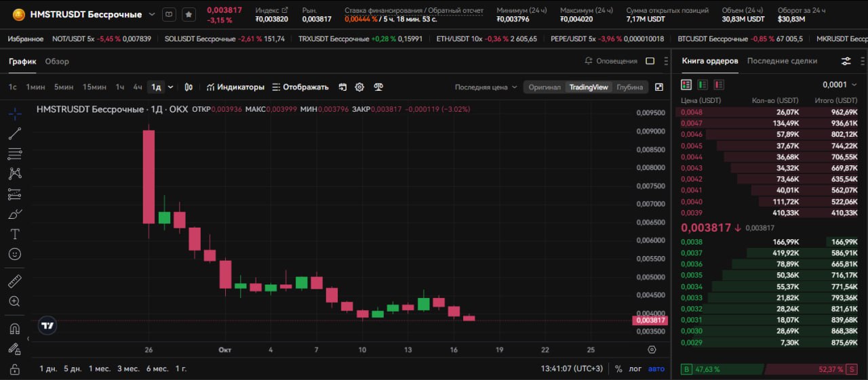The width and height of the screenshot is (868, 380).
Task: Select the ruler measure tool
Action: 14,281
